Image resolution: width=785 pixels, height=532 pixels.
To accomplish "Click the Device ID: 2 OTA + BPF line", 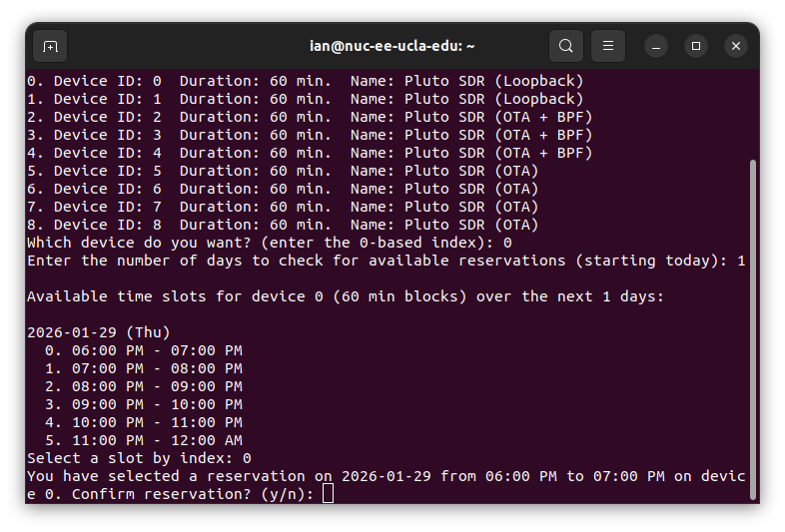I will [x=310, y=117].
